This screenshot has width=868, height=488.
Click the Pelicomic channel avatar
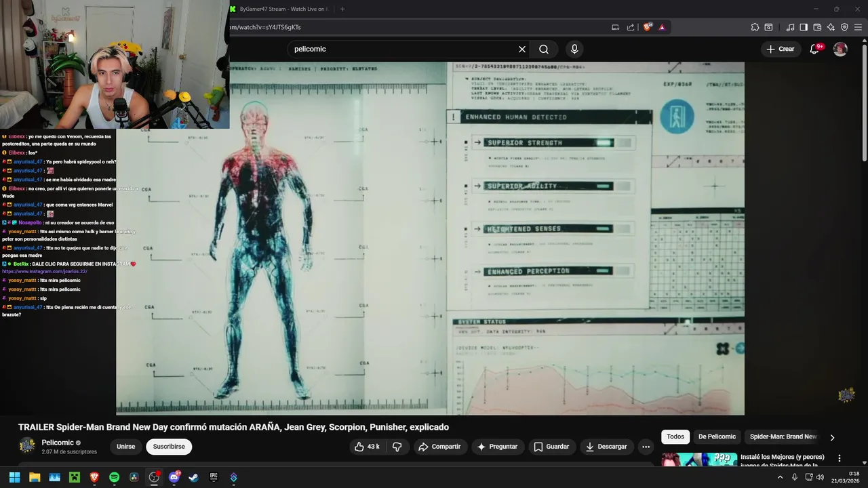(26, 446)
